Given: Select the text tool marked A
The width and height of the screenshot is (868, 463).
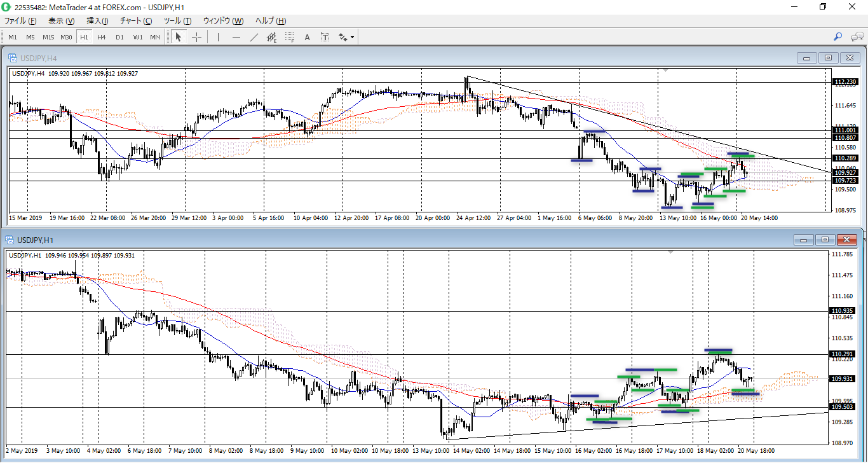Looking at the screenshot, I should (308, 37).
